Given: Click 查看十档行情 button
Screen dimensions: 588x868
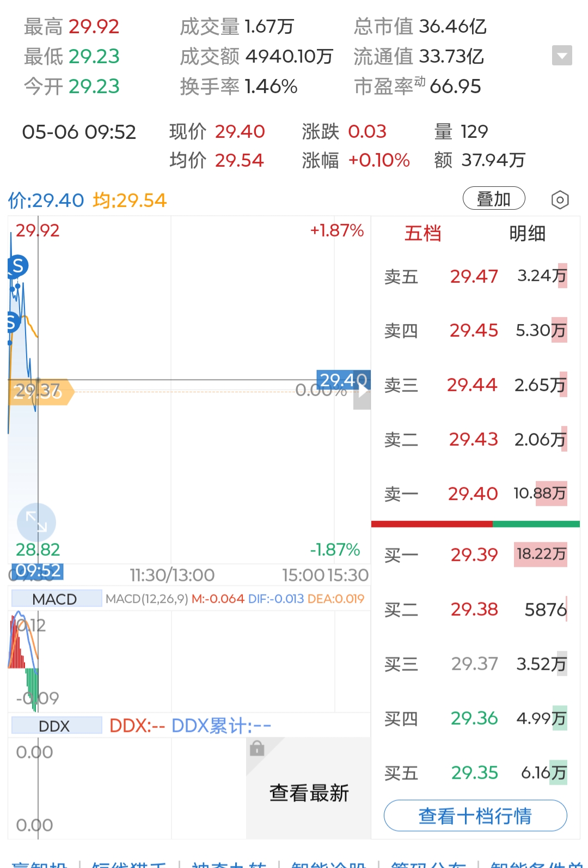Looking at the screenshot, I should tap(475, 816).
